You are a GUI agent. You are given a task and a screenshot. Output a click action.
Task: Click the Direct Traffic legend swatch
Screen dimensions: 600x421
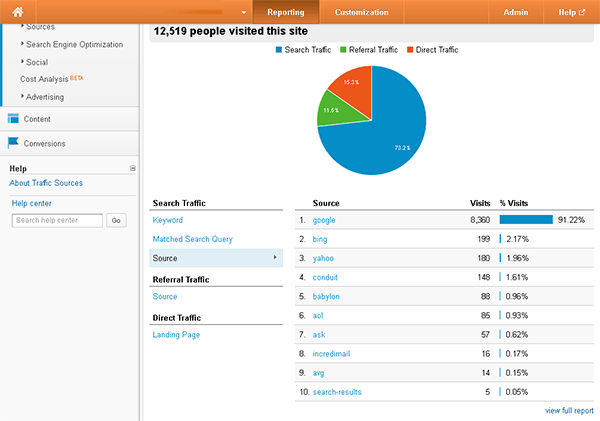tap(410, 50)
